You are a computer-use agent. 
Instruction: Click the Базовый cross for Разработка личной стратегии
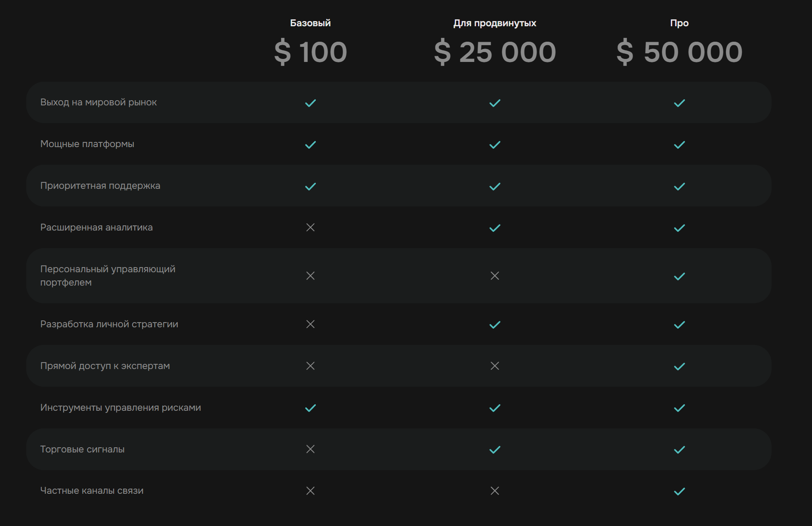(310, 324)
